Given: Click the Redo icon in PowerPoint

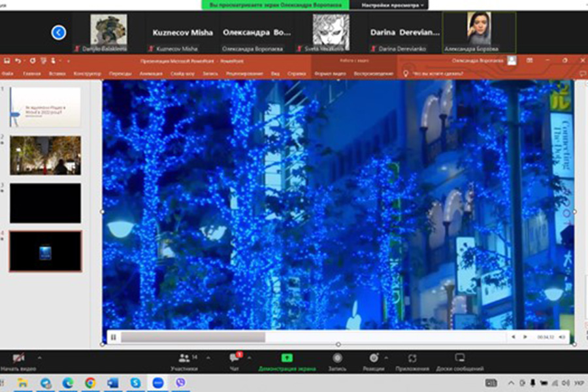Looking at the screenshot, I should (33, 61).
